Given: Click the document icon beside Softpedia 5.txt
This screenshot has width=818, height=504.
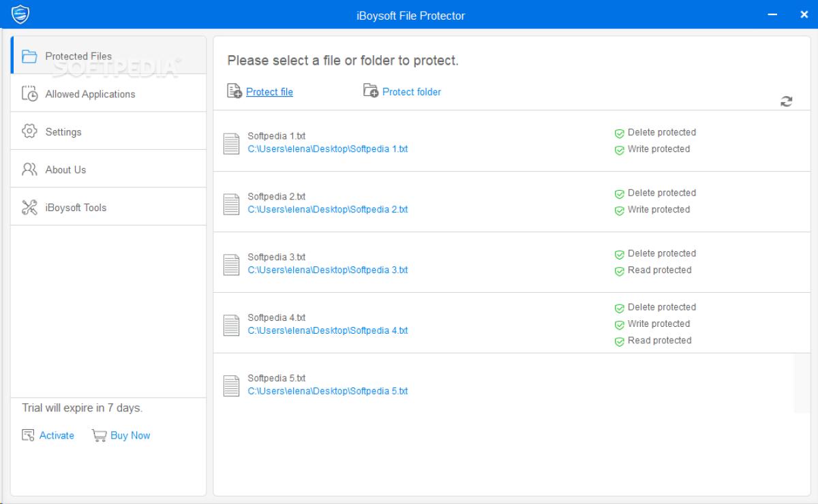Looking at the screenshot, I should click(x=231, y=384).
